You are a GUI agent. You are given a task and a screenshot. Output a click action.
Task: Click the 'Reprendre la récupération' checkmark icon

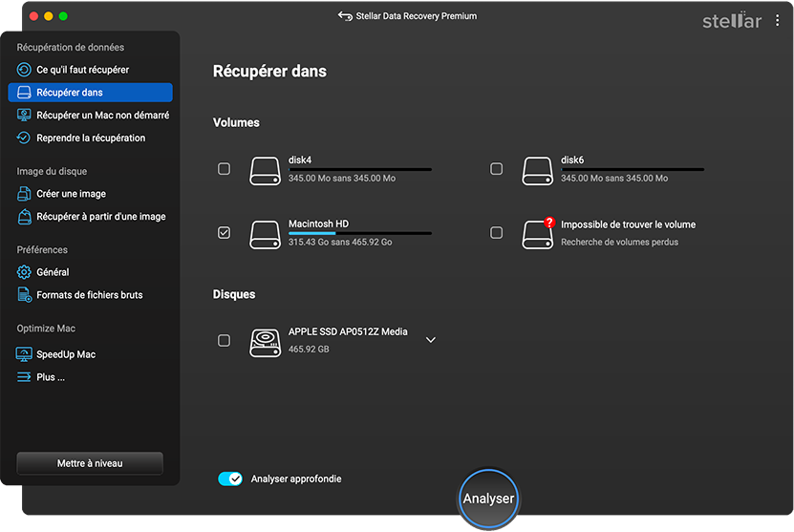click(x=24, y=138)
